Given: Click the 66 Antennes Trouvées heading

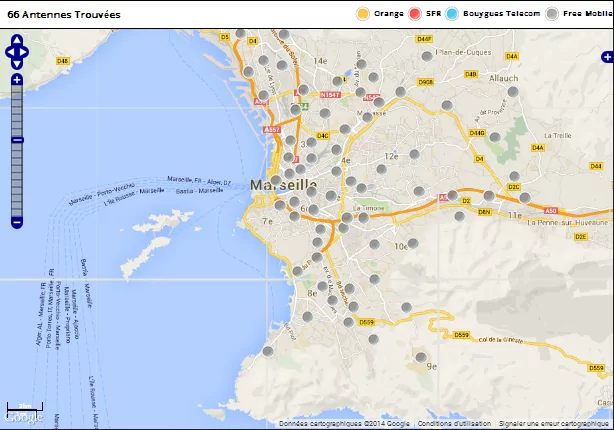Looking at the screenshot, I should (x=64, y=15).
